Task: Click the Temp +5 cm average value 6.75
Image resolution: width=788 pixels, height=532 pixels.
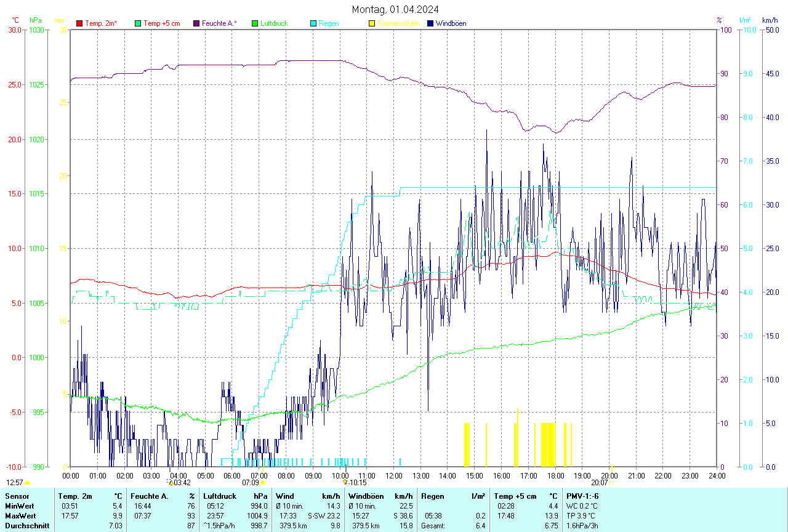Action: 551,526
